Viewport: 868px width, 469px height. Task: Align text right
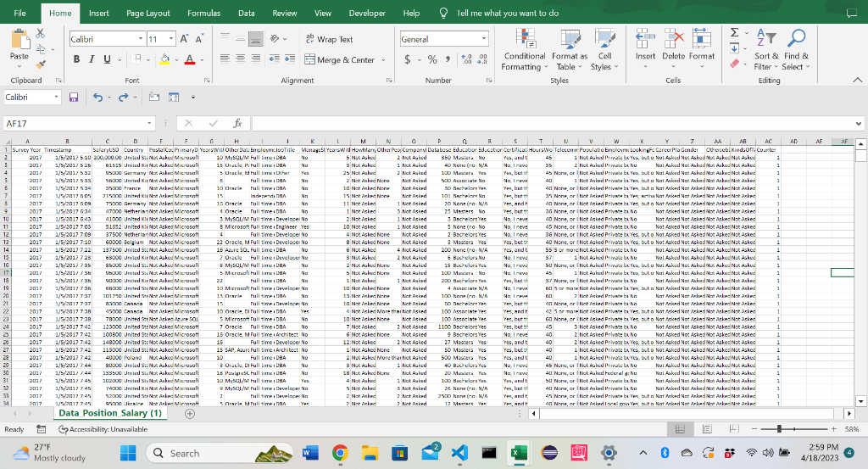[x=256, y=59]
